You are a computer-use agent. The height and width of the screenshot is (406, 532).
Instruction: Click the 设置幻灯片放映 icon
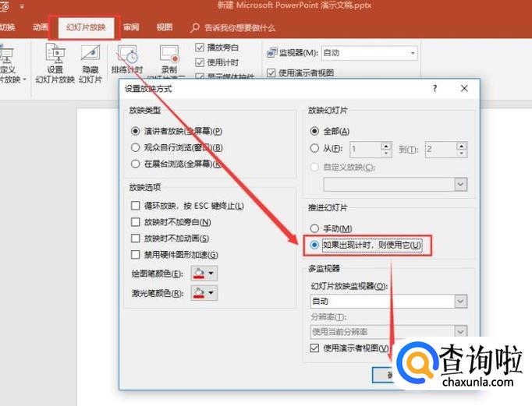(x=55, y=54)
